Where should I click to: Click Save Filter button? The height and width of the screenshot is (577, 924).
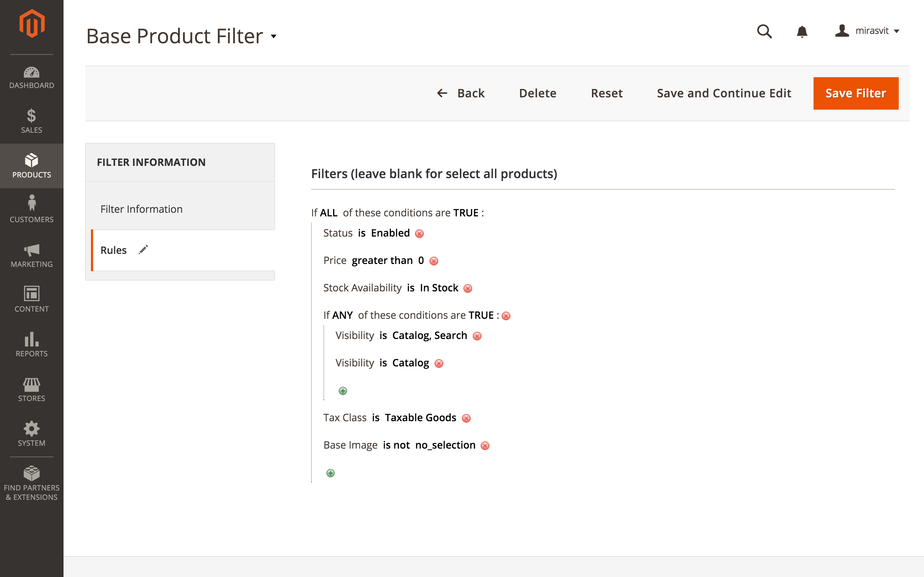(x=856, y=93)
